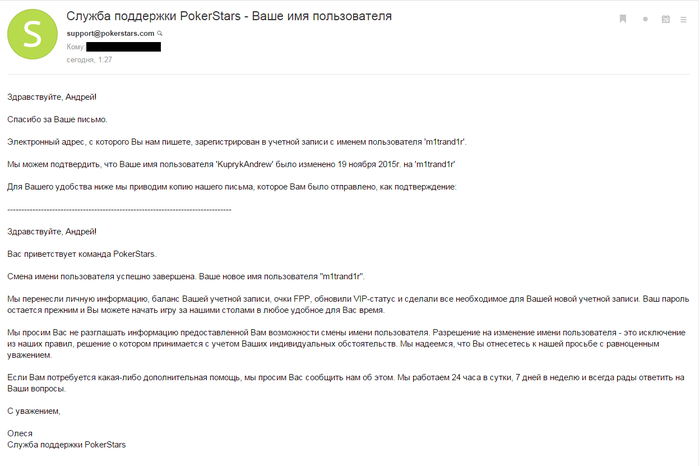This screenshot has width=700, height=466.
Task: Select the redacted recipient address after Кому
Action: (x=124, y=47)
